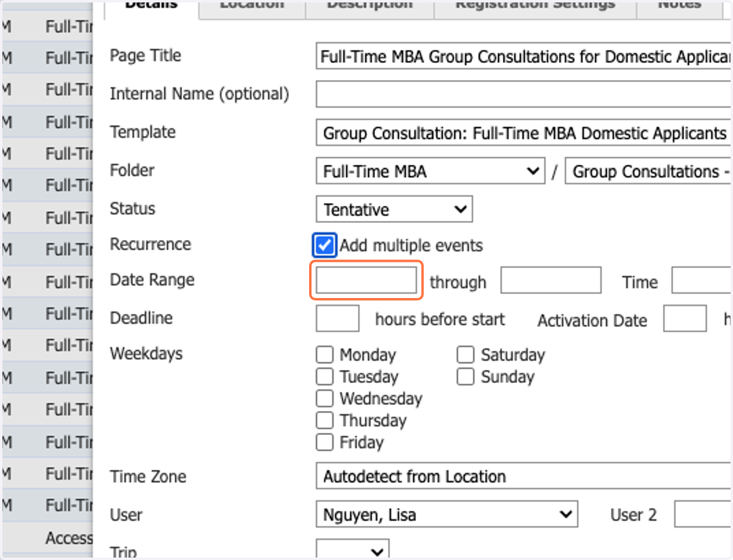Viewport: 733px width, 560px height.
Task: Click the Page Title input field
Action: tap(524, 57)
